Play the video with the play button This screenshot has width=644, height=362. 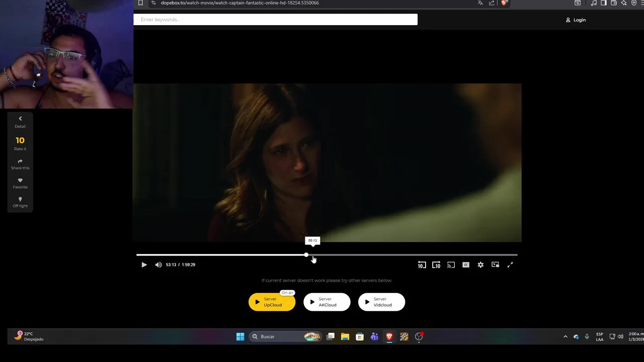coord(144,265)
